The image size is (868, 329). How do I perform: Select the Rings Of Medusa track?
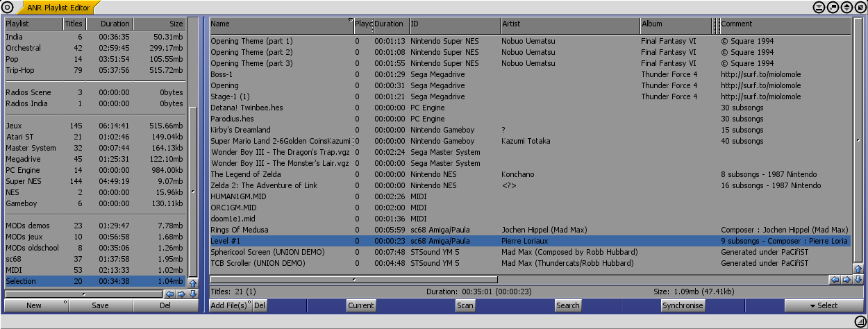(530, 230)
